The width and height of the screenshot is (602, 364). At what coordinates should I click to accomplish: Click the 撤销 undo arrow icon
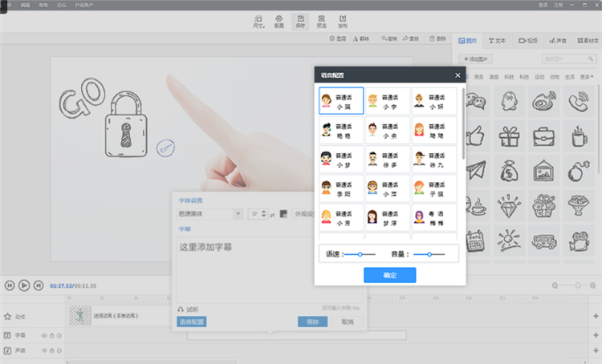[384, 38]
